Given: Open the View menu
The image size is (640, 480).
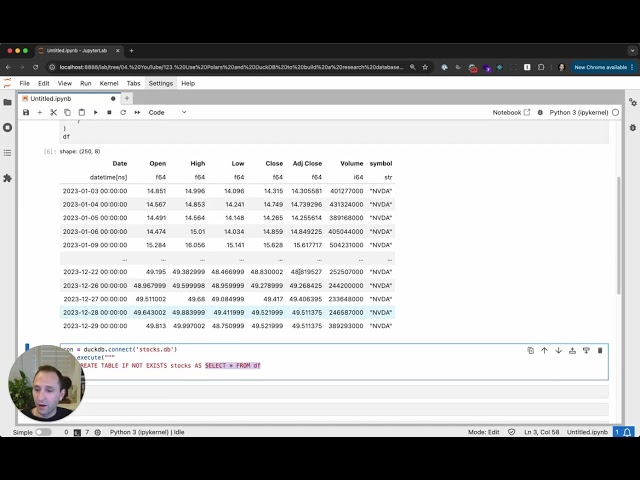Looking at the screenshot, I should click(x=64, y=83).
